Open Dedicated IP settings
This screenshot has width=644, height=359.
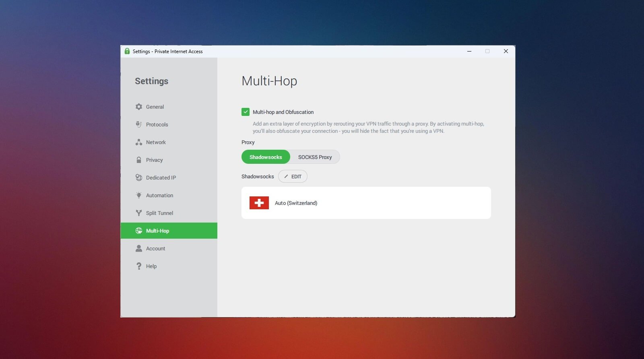[x=169, y=177]
